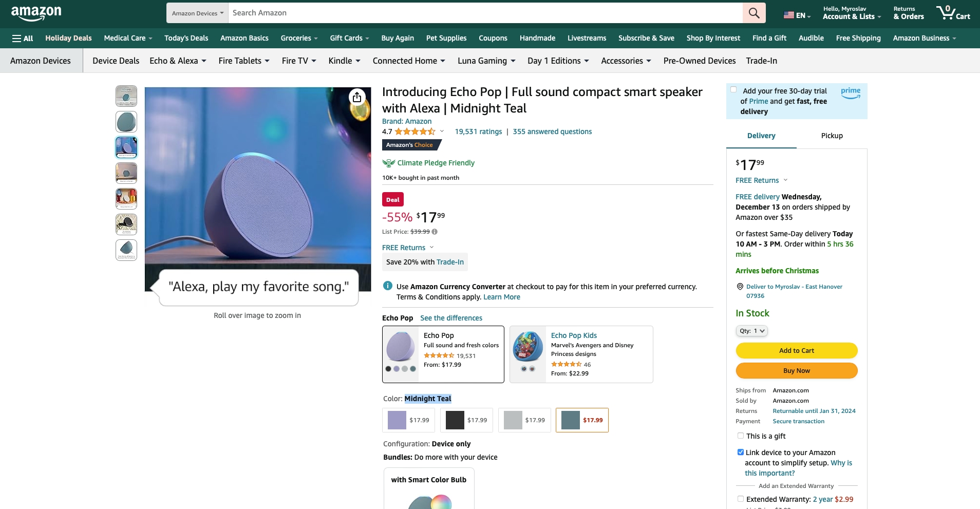Open the Qty quantity dropdown
The height and width of the screenshot is (509, 980).
(x=752, y=331)
